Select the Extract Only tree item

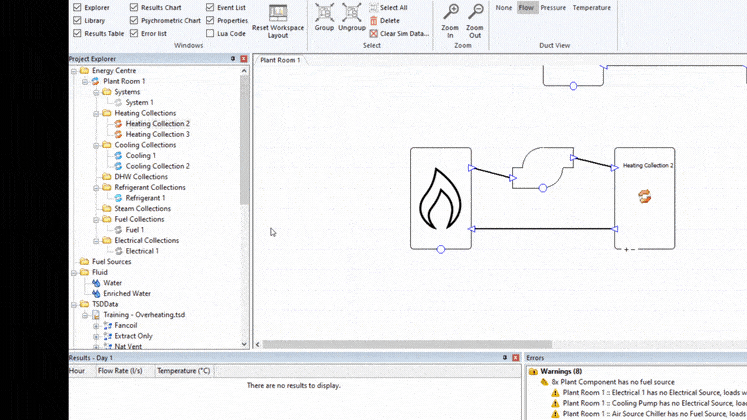(133, 336)
